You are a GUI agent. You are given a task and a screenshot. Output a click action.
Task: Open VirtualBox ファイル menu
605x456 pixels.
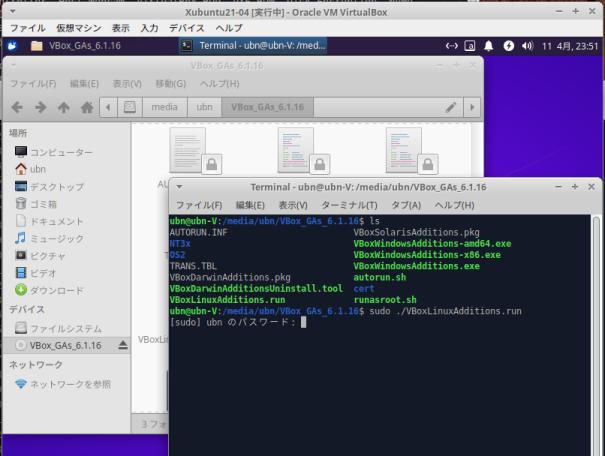27,28
